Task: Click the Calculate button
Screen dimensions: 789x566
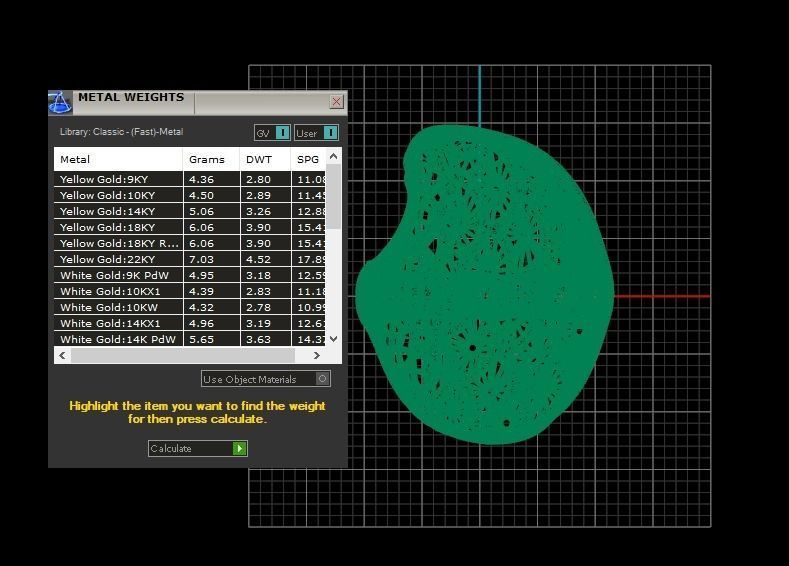Action: [198, 448]
